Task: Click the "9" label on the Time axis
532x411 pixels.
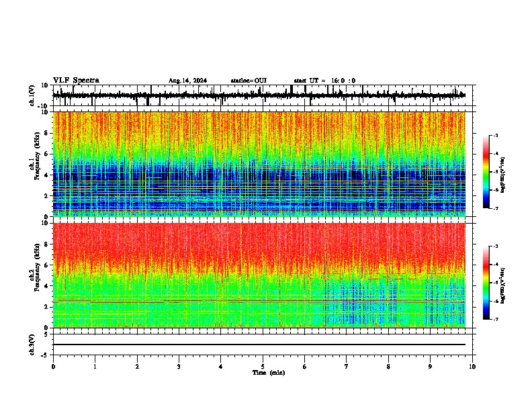Action: click(x=430, y=367)
